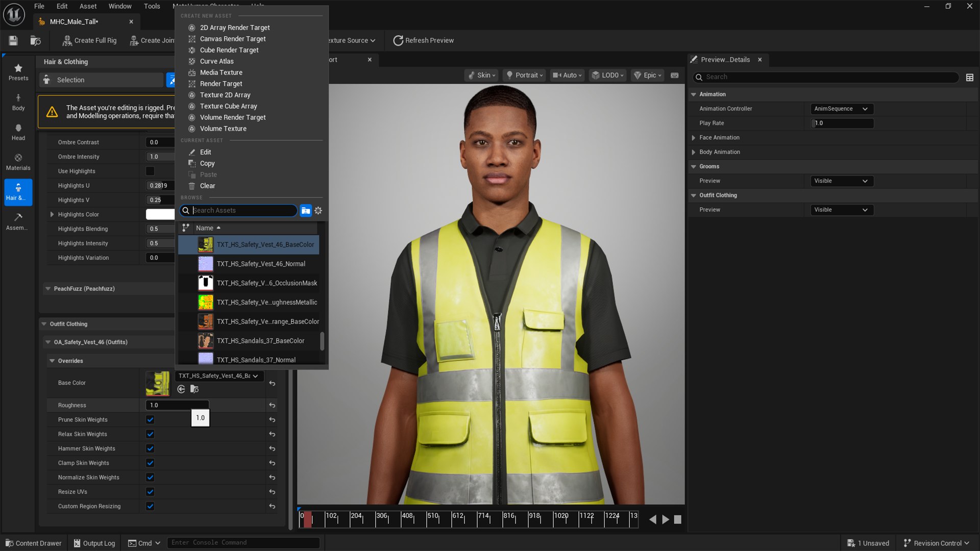The image size is (980, 551).
Task: Open the Content Drawer
Action: 33,543
